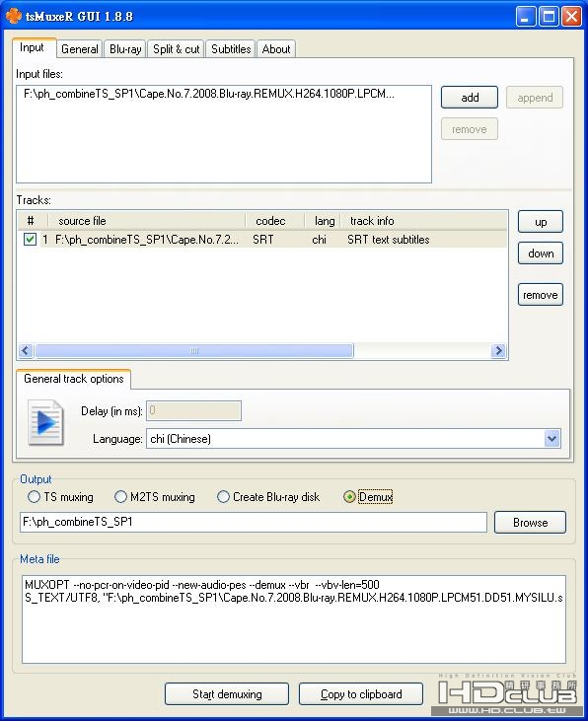Click SRT text subtitles cell
This screenshot has height=721, width=588.
click(389, 240)
